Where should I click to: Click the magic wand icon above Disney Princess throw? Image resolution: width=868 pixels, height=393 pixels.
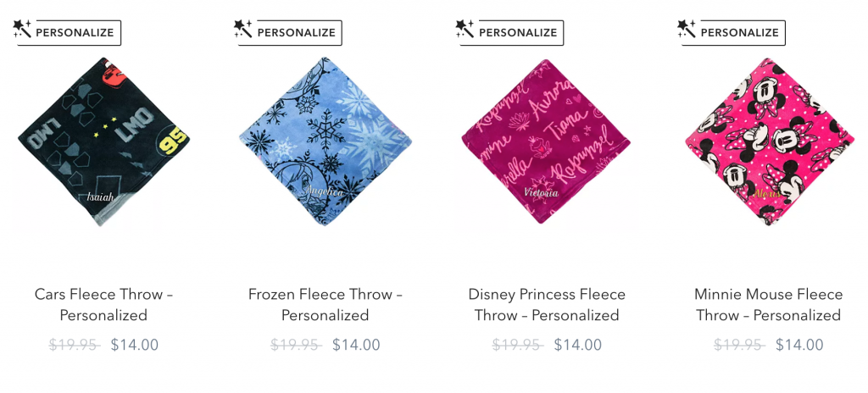click(x=465, y=29)
